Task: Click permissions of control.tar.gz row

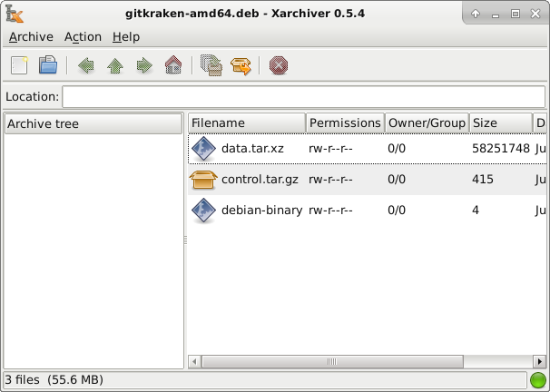Action: [330, 180]
